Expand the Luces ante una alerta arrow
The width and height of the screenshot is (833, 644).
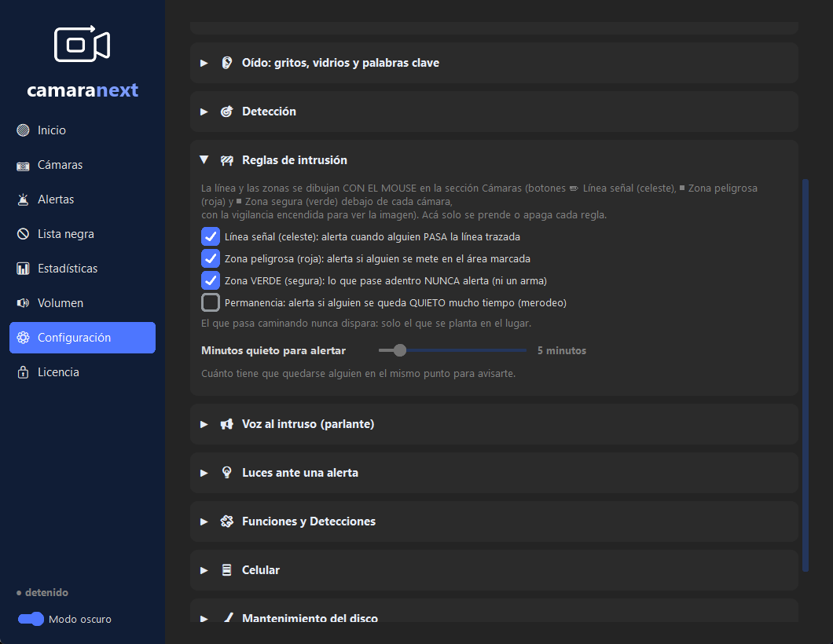click(204, 473)
